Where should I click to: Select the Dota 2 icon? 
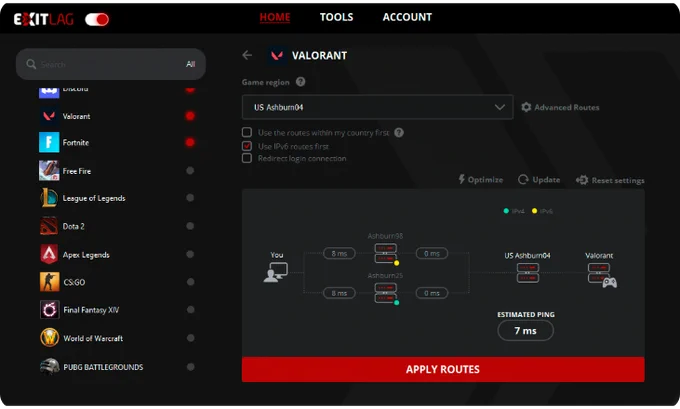click(49, 226)
